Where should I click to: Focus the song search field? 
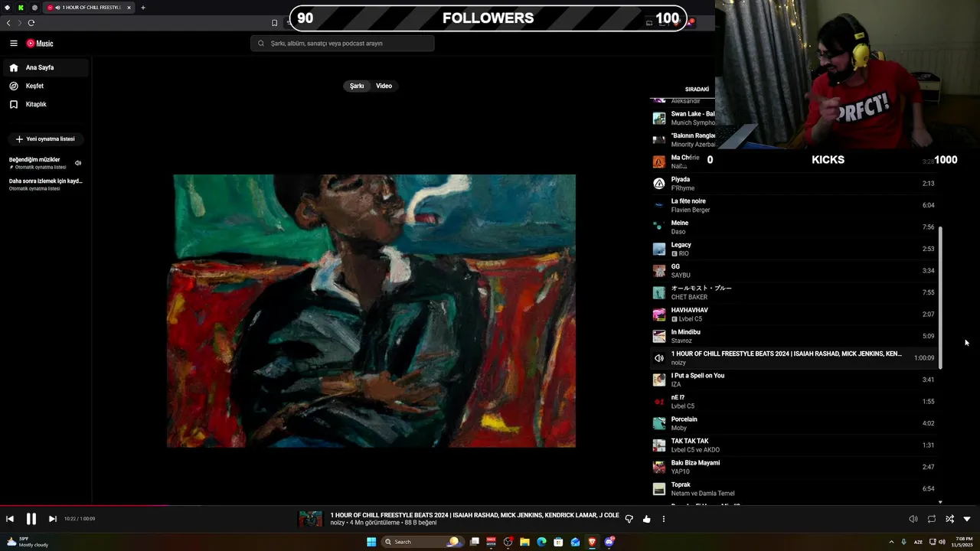tap(342, 44)
